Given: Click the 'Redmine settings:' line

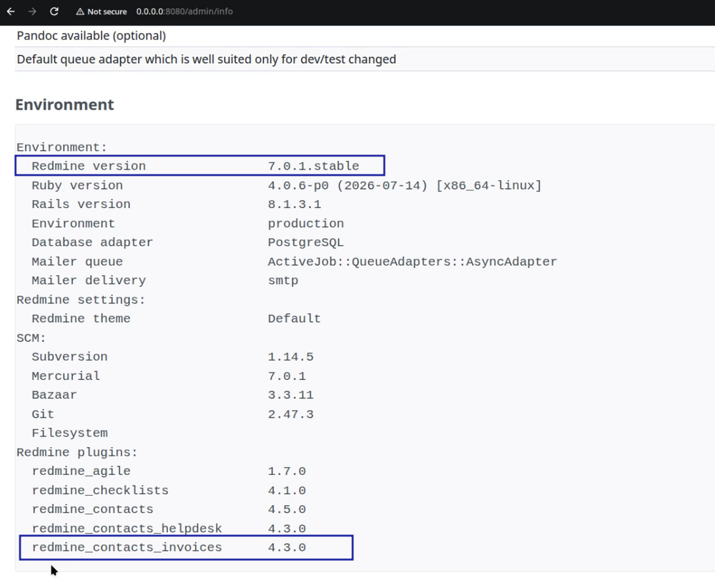Looking at the screenshot, I should 81,300.
